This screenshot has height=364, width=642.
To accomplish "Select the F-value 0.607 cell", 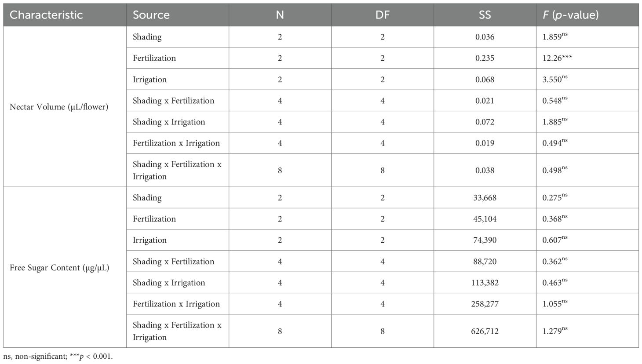I will coord(554,240).
